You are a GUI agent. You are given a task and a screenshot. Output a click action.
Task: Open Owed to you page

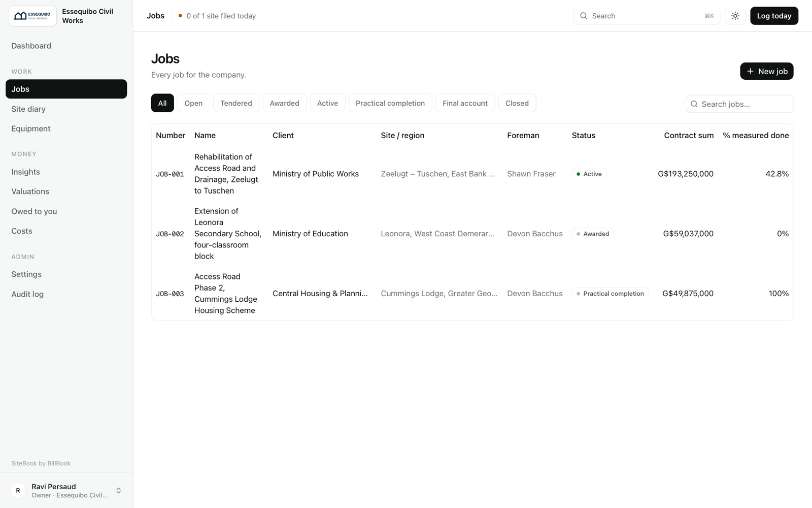pos(66,211)
